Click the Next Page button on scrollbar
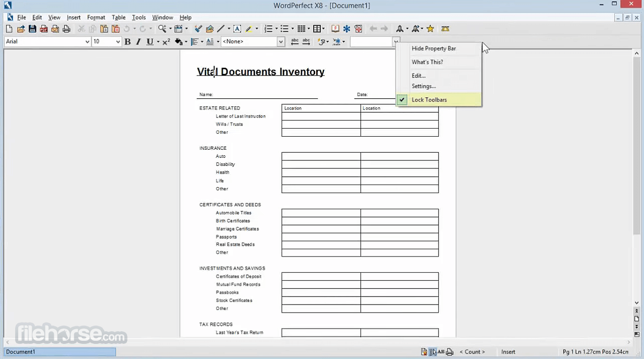644x359 pixels. tap(637, 326)
